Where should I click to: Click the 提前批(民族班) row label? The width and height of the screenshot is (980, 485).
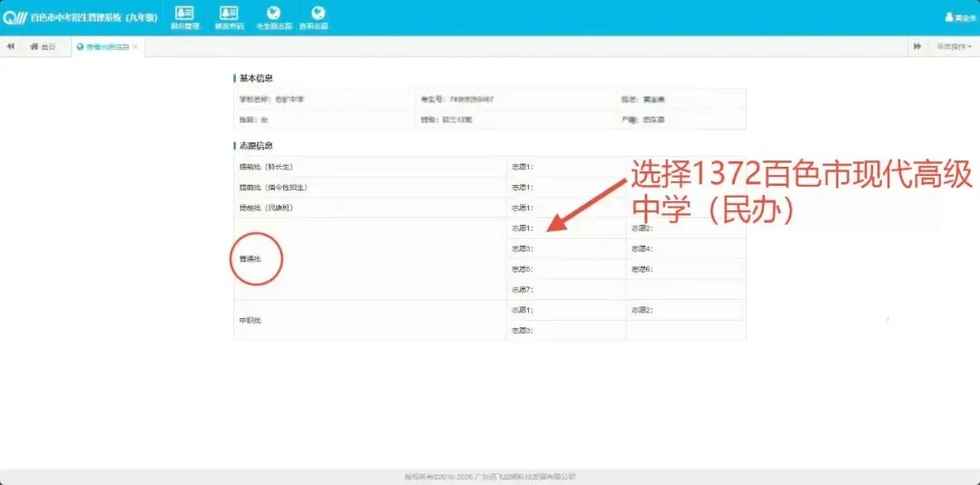pos(266,208)
